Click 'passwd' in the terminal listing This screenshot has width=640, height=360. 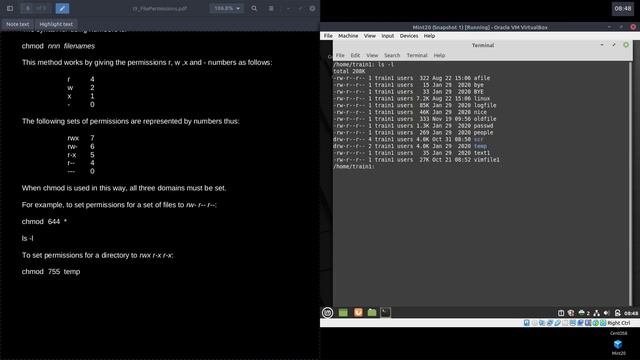(x=483, y=126)
